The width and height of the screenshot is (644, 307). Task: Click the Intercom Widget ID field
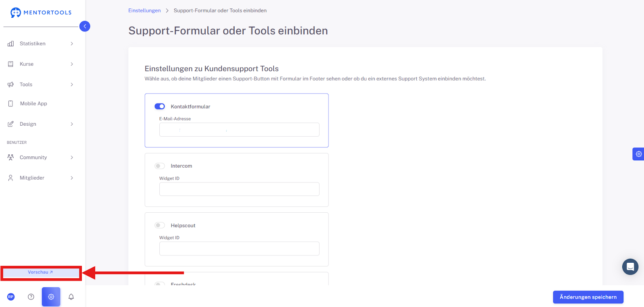tap(239, 189)
